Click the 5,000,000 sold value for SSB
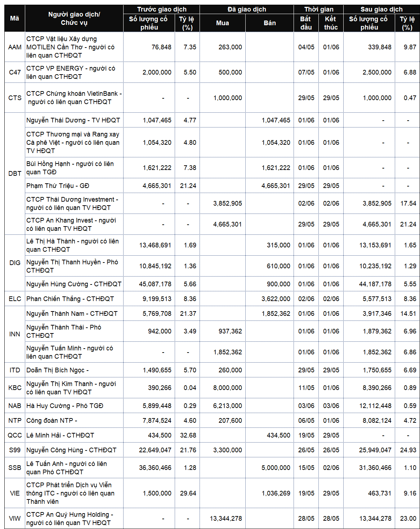The width and height of the screenshot is (420, 529). [x=276, y=468]
